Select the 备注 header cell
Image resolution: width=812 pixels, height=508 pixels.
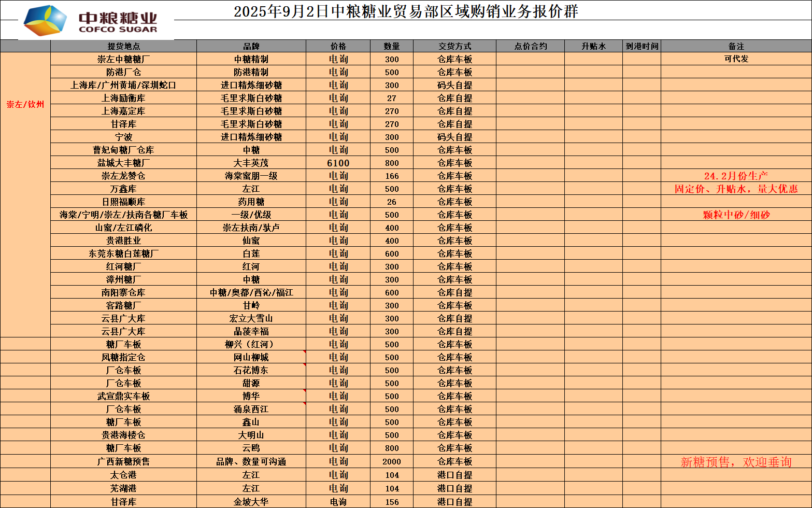point(736,46)
